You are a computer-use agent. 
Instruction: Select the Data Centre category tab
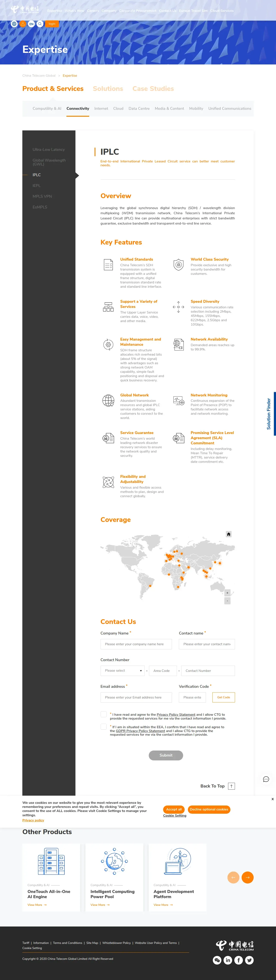(139, 109)
